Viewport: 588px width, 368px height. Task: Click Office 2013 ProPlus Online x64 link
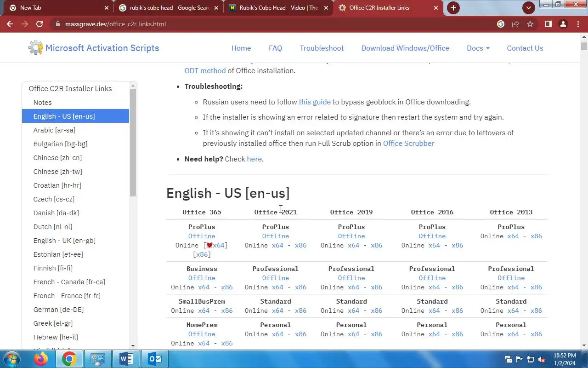tap(513, 236)
